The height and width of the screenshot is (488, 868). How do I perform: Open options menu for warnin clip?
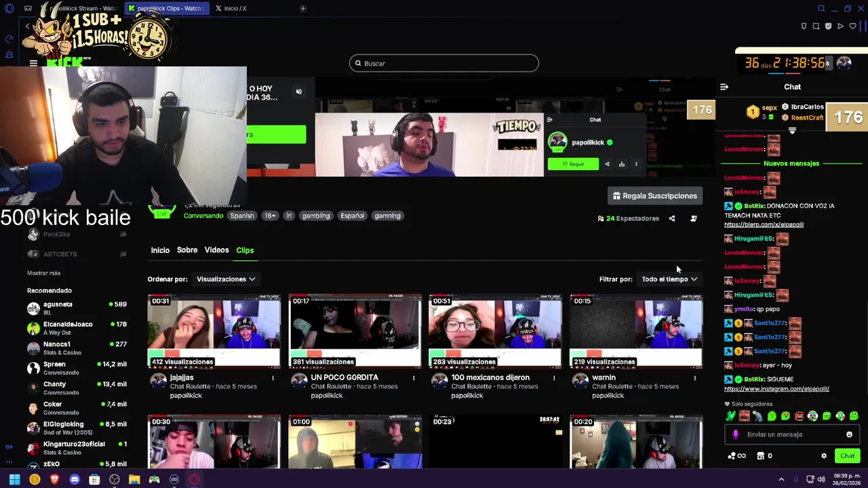pos(695,378)
